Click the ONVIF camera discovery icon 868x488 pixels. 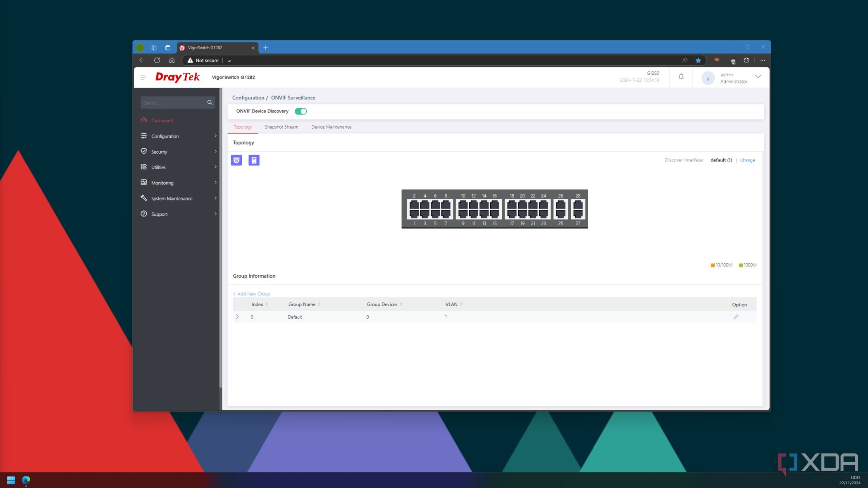pos(236,159)
